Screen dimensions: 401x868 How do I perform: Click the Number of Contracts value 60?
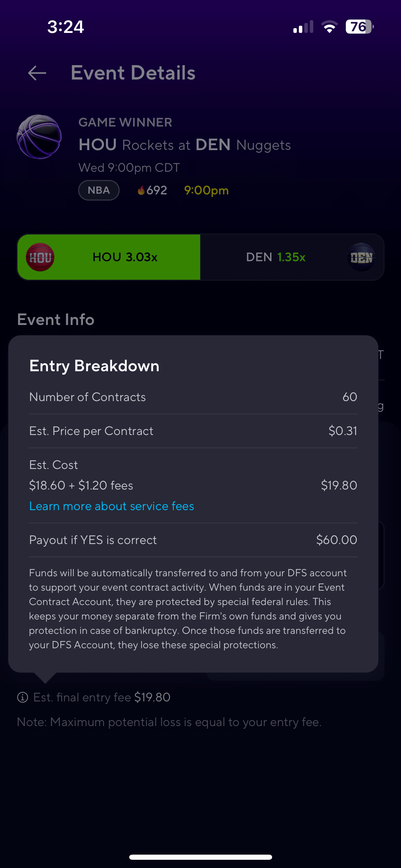350,397
